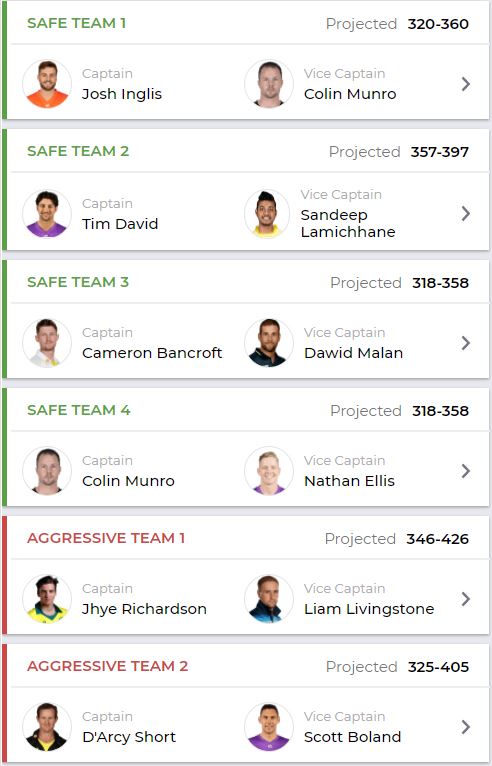Expand Aggressive Team 1 chevron

[466, 599]
